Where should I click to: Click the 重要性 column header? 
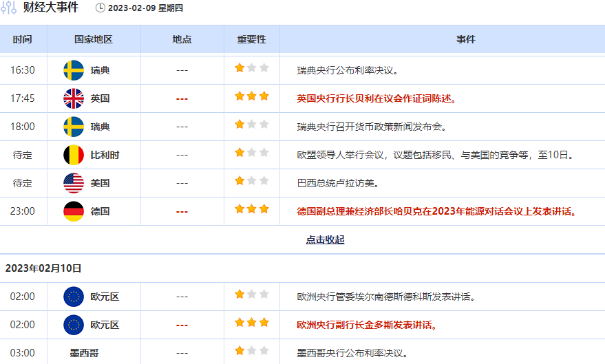click(x=251, y=39)
